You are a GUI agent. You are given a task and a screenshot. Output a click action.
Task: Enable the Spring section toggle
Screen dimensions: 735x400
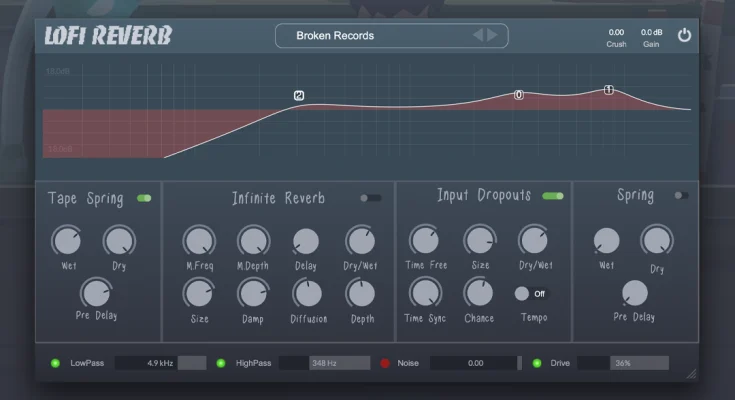coord(681,196)
